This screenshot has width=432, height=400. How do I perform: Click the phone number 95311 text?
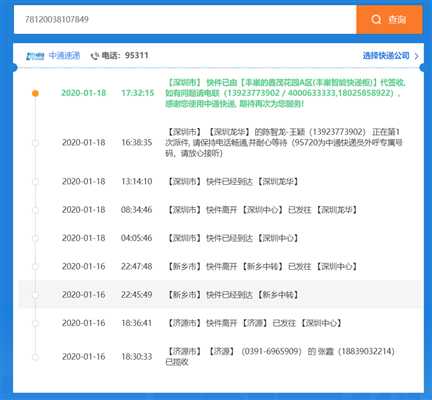[136, 55]
